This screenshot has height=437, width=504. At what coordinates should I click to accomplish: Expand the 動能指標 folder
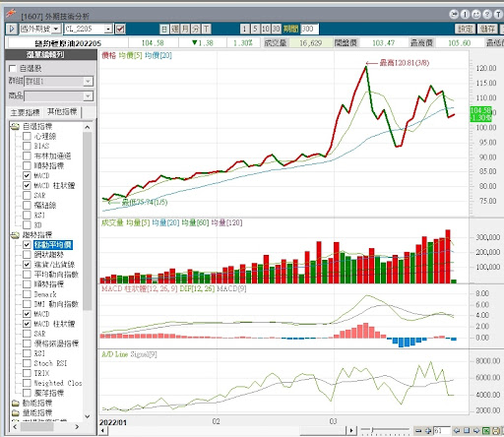tap(15, 403)
